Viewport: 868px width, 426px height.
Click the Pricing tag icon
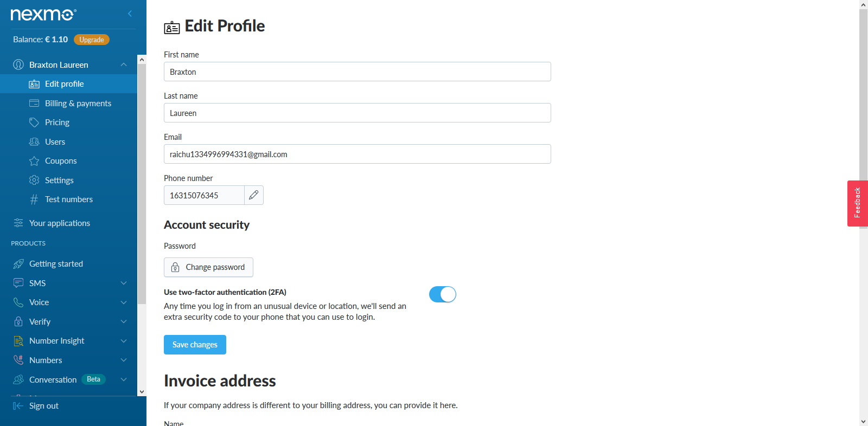[34, 122]
